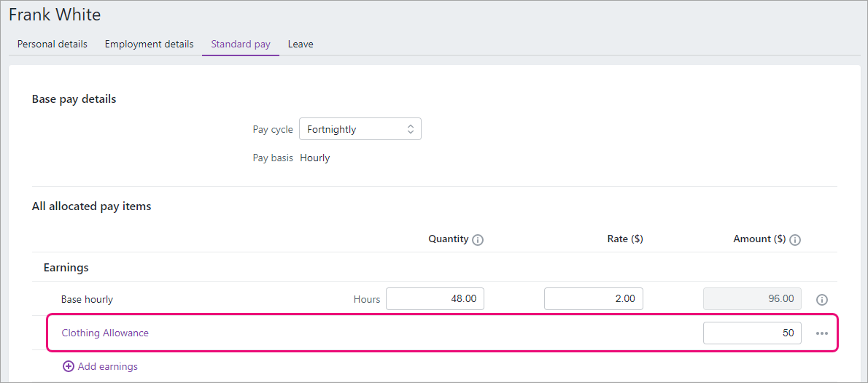Open the three-dot menu for Clothing Allowance
This screenshot has width=868, height=383.
coord(821,333)
